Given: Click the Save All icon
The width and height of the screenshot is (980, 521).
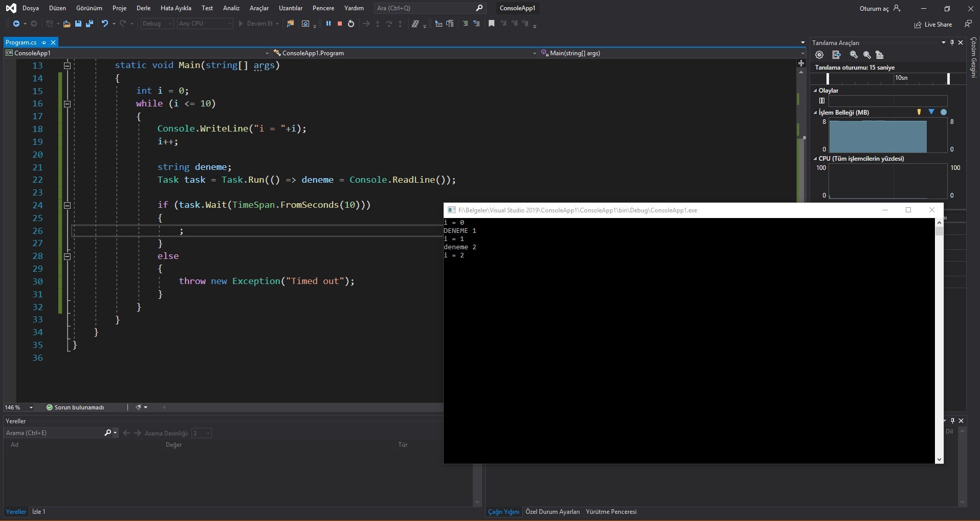Looking at the screenshot, I should coord(90,24).
